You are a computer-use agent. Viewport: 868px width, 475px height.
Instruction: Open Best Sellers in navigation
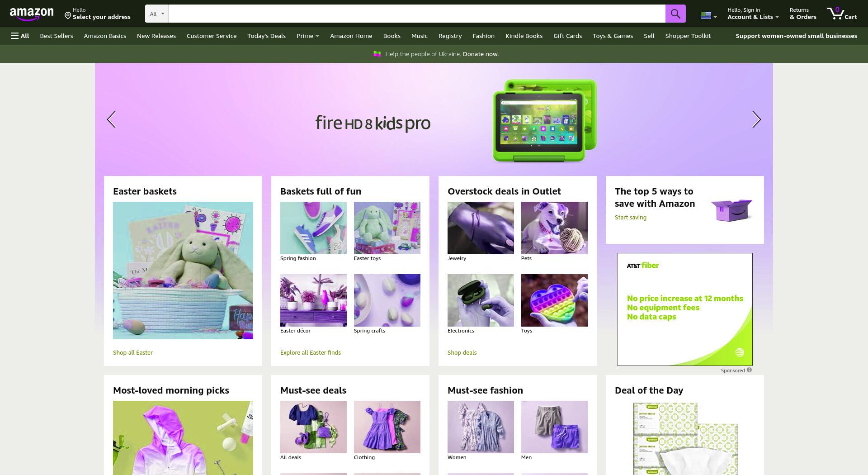click(x=57, y=36)
